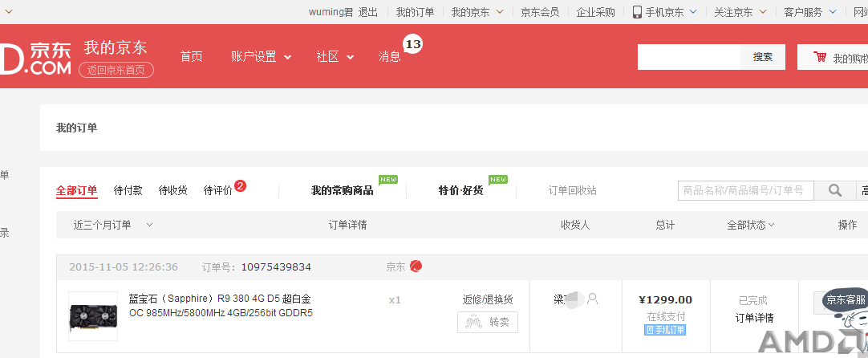Focus the 商品名称/商品编号/订单号 search field
This screenshot has width=868, height=358.
(746, 190)
